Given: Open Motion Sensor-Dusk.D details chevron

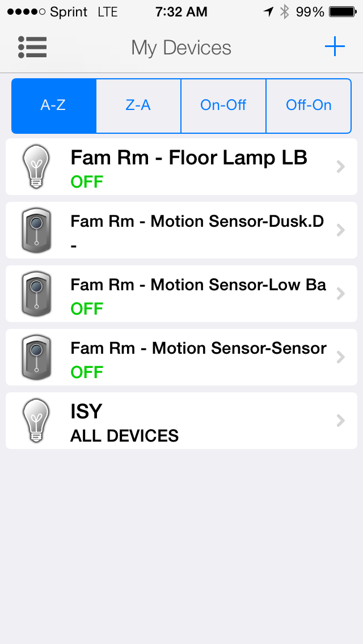Looking at the screenshot, I should point(340,230).
